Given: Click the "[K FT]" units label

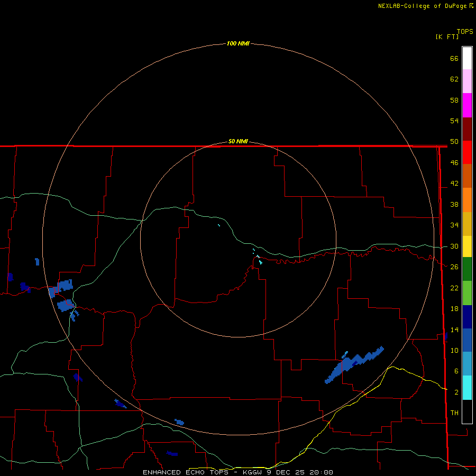Looking at the screenshot, I should (447, 37).
